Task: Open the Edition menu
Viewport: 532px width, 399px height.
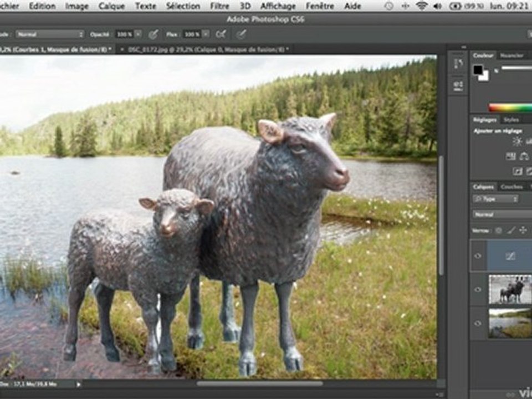Action: pyautogui.click(x=42, y=6)
